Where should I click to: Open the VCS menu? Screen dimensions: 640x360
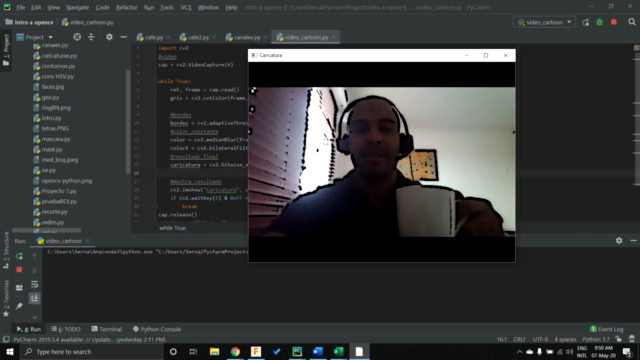click(186, 7)
